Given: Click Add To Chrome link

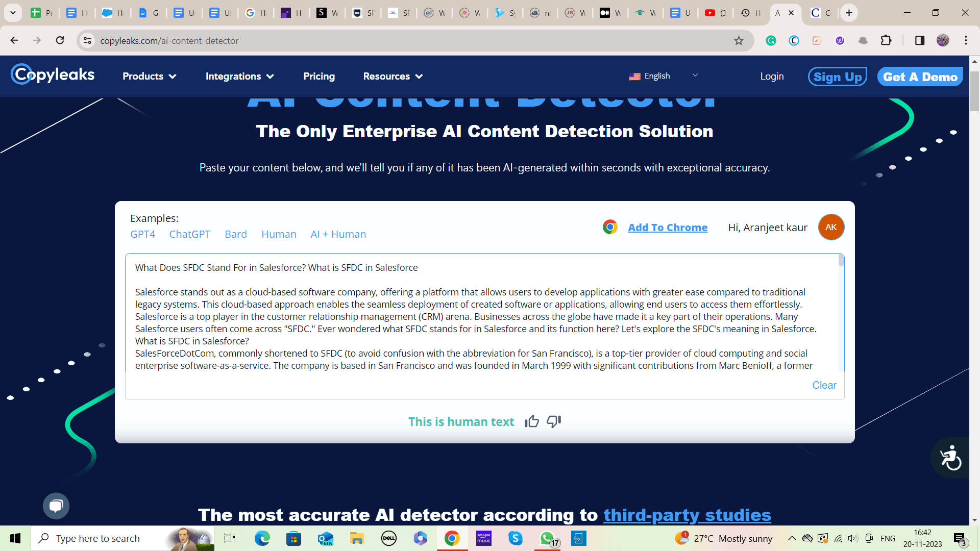Looking at the screenshot, I should point(668,228).
